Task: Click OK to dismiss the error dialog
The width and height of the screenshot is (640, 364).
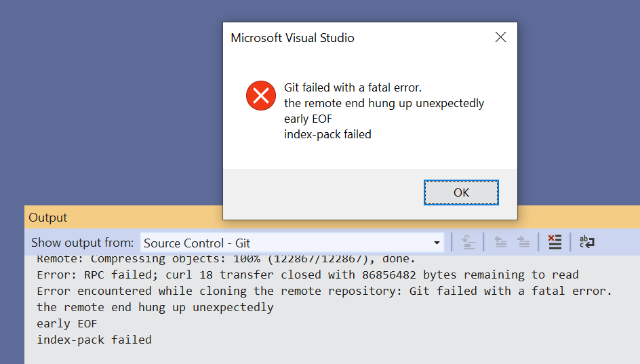Action: click(461, 193)
